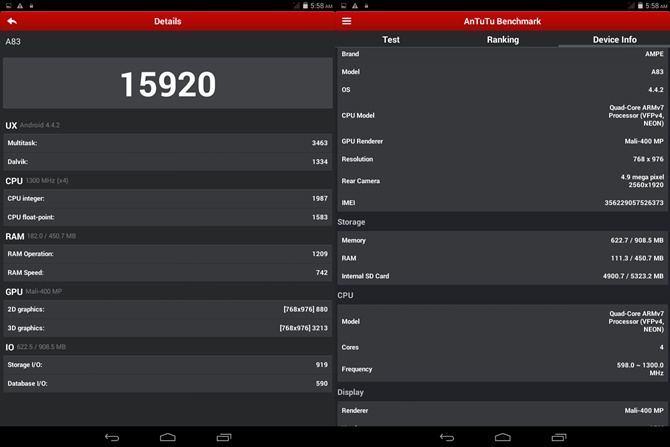Viewport: 670px width, 447px height.
Task: Tap the battery icon on left status bar
Action: tap(305, 6)
